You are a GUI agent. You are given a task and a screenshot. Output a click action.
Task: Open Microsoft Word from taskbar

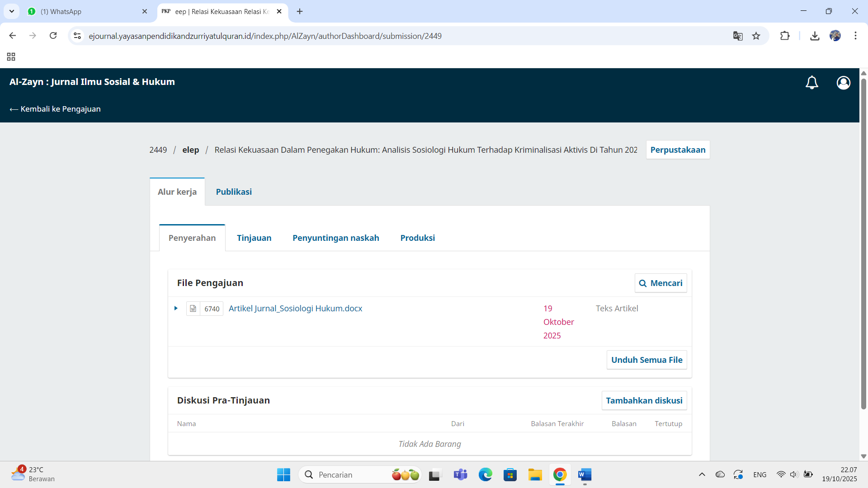pyautogui.click(x=585, y=474)
